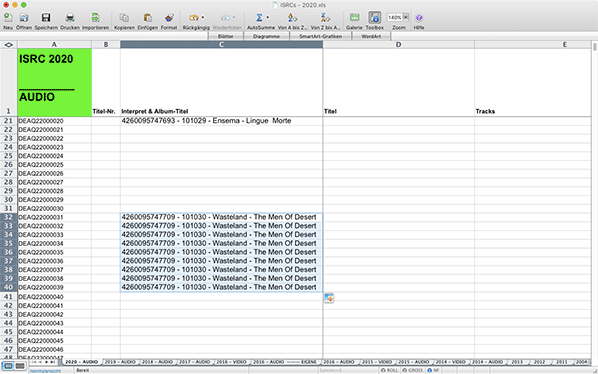Click the ISRC 2020 AUDIO green header cell
The width and height of the screenshot is (598, 374).
point(55,82)
